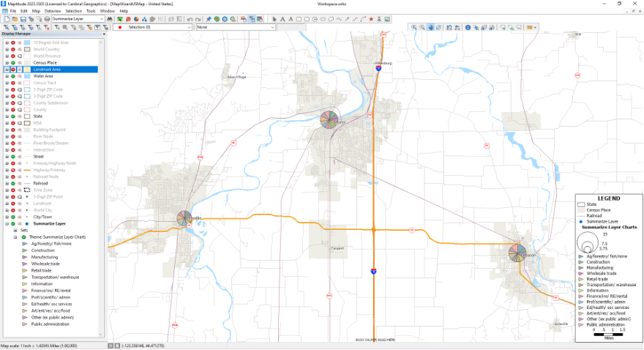Toggle visibility of Census Place layer

[13, 62]
